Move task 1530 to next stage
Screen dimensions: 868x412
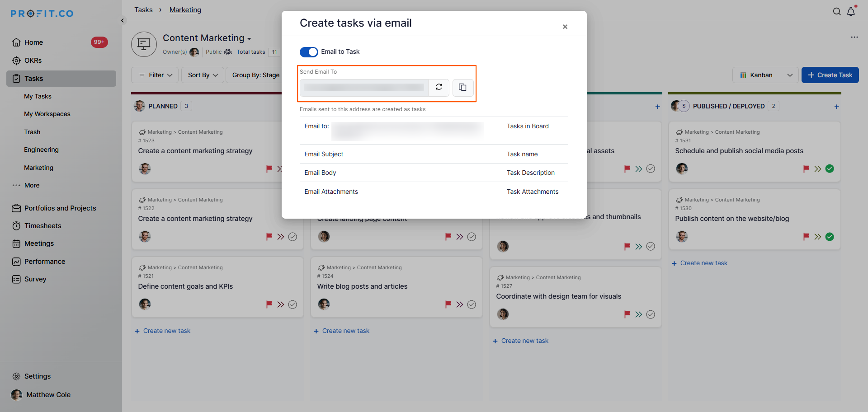pyautogui.click(x=818, y=237)
